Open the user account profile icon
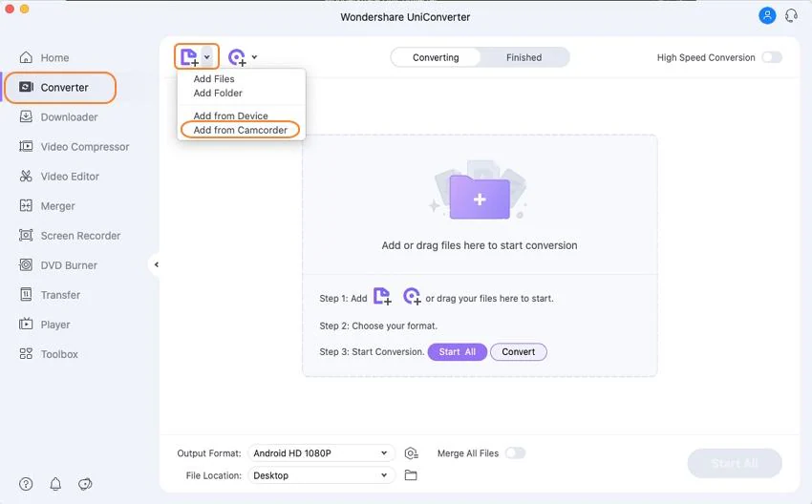The width and height of the screenshot is (812, 504). point(767,15)
